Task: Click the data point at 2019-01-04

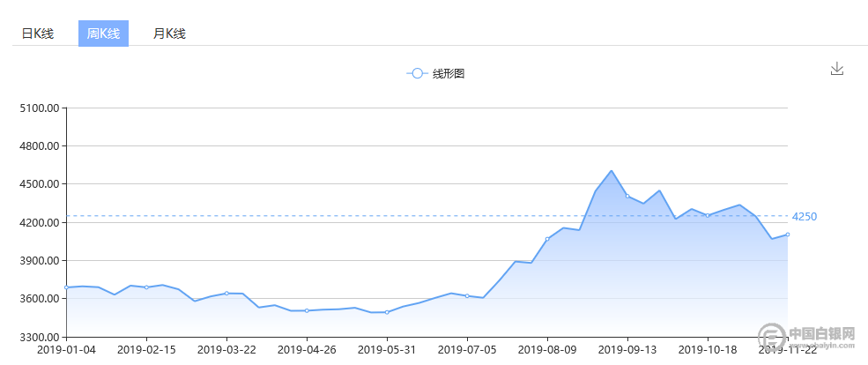Action: [67, 287]
